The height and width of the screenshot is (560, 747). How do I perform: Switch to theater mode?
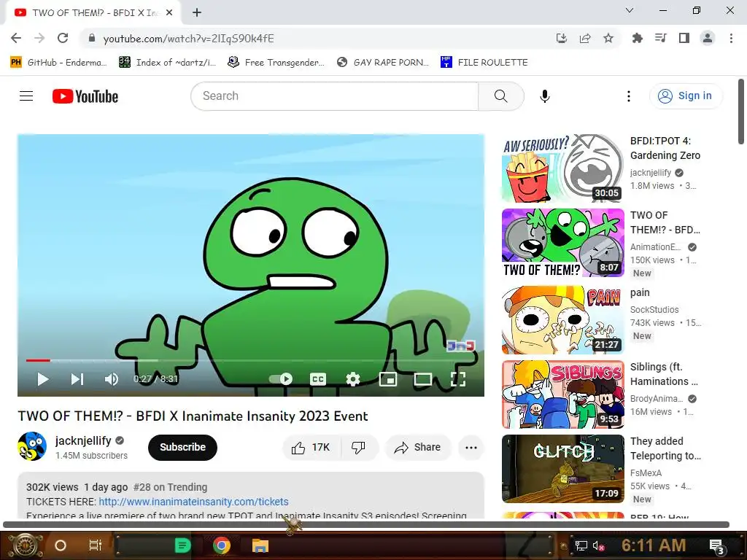pyautogui.click(x=422, y=379)
